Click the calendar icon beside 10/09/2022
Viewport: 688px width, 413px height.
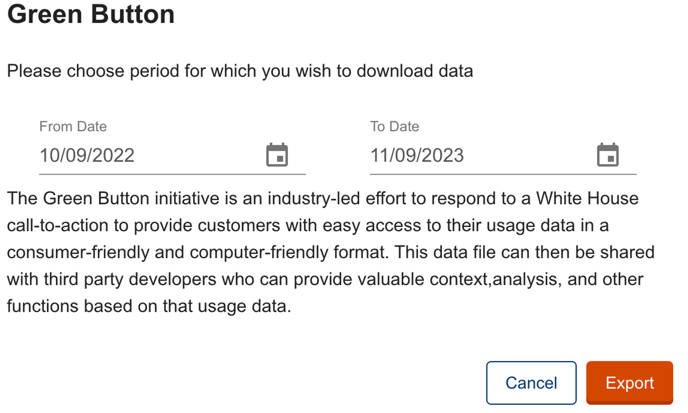(277, 155)
